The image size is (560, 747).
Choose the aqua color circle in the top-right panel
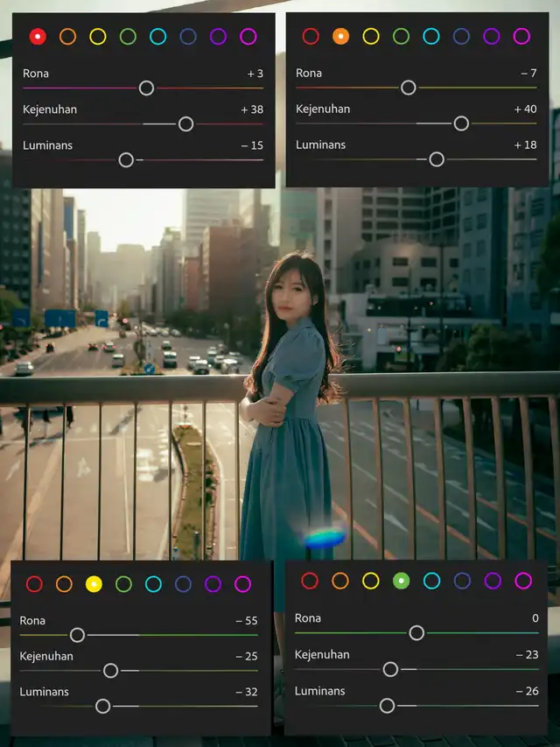(x=431, y=36)
